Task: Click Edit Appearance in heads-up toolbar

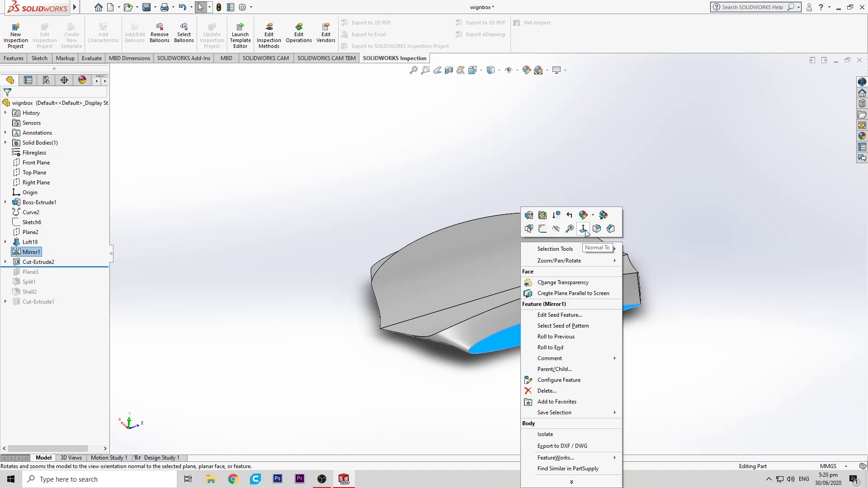Action: click(526, 70)
